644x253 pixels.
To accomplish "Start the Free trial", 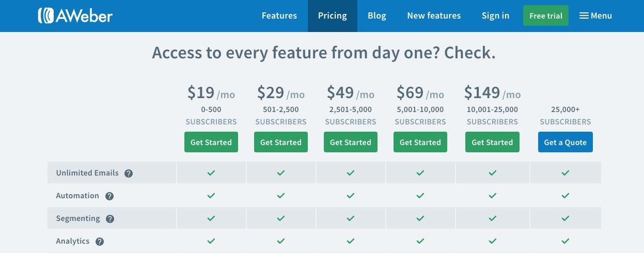I will 546,16.
